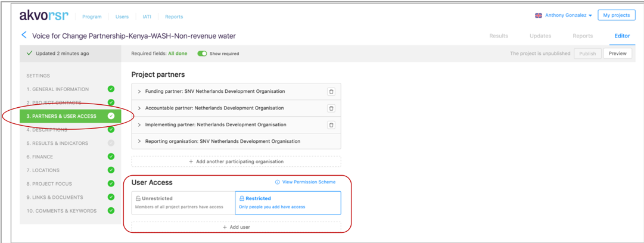Click the back arrow beside project title
This screenshot has height=243, width=644.
click(24, 36)
